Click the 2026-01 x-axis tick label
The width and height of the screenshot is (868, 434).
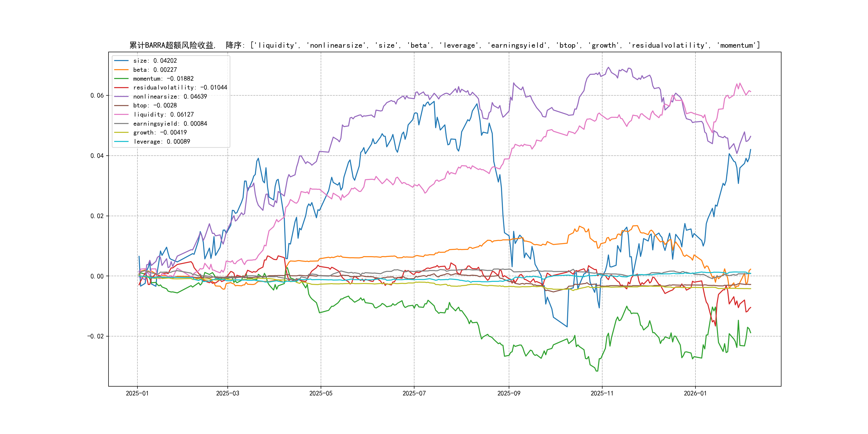[695, 393]
